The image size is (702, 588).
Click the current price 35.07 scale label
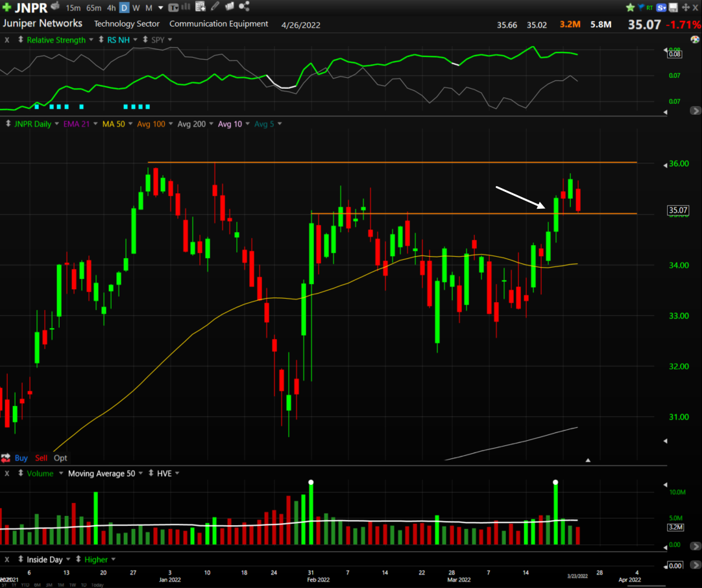[x=678, y=210]
